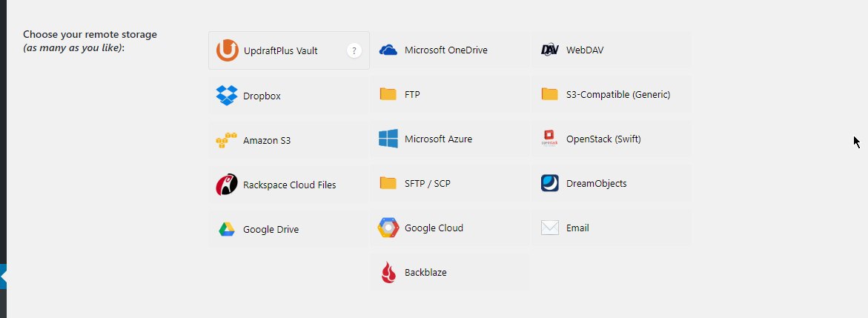
Task: Click the OpenStack red logo icon
Action: tap(549, 138)
